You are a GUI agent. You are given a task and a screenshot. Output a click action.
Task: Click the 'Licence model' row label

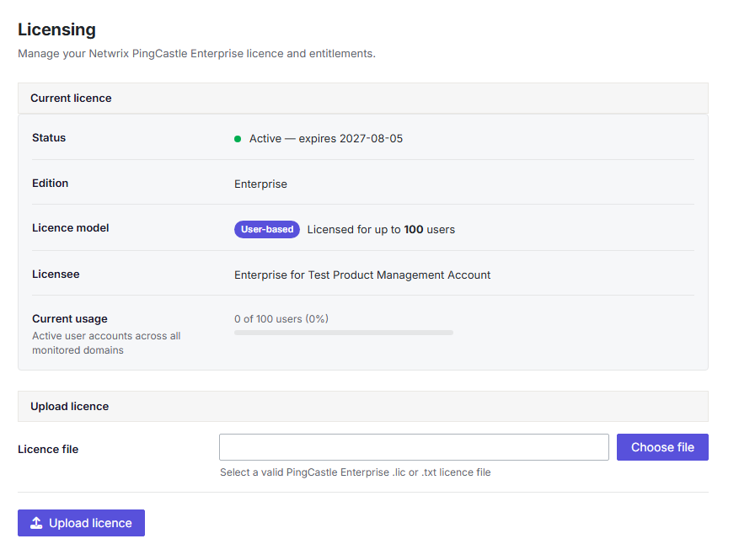tap(70, 228)
